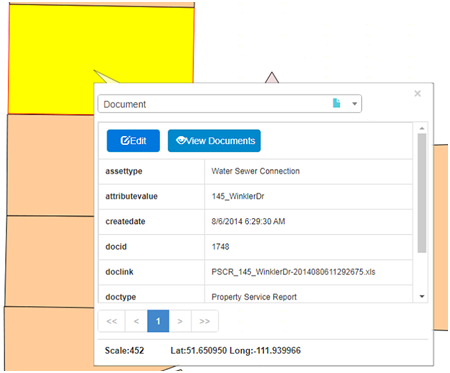The image size is (450, 373).
Task: Open View Documents
Action: click(x=214, y=141)
